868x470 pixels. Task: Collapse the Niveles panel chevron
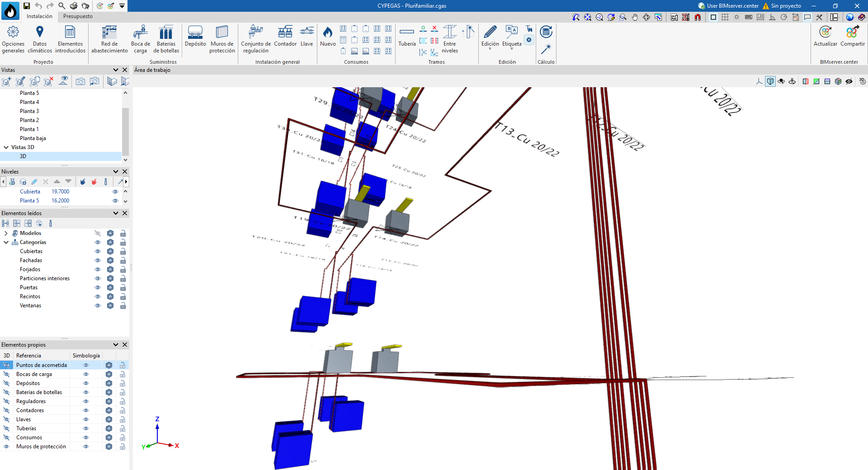(116, 172)
